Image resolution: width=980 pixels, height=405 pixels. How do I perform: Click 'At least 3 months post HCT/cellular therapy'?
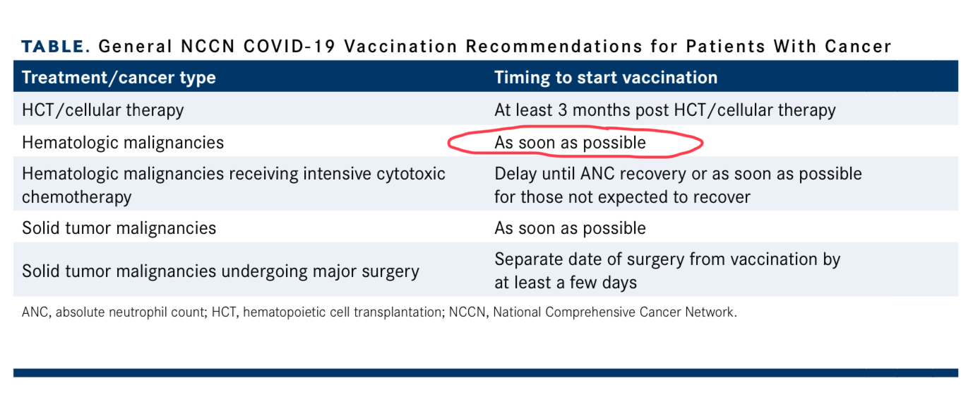pos(665,110)
